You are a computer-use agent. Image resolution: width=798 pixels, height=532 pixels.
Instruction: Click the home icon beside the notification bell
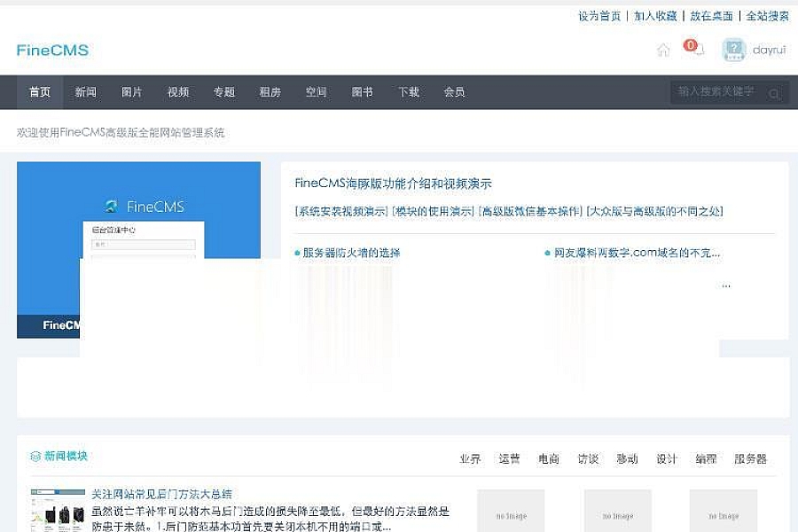tap(663, 50)
